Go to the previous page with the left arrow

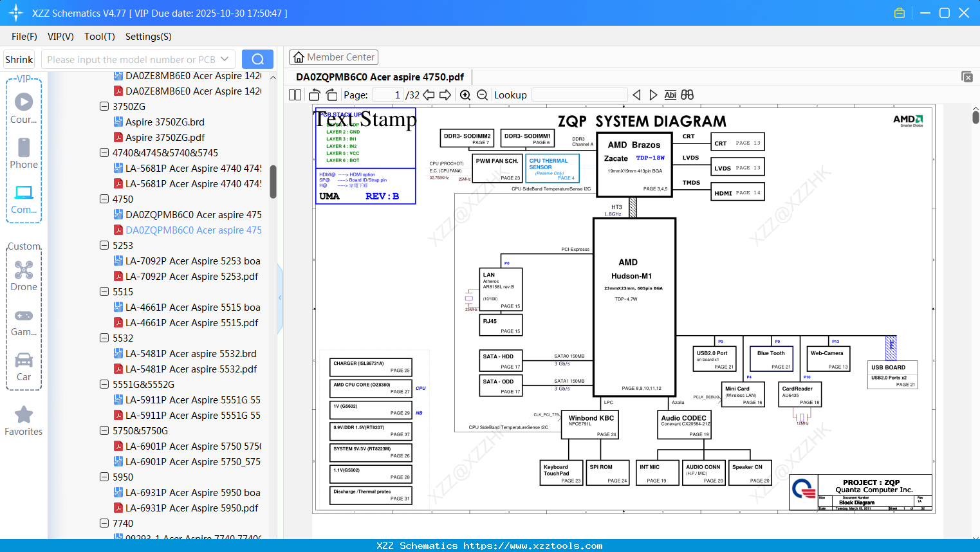coord(429,95)
